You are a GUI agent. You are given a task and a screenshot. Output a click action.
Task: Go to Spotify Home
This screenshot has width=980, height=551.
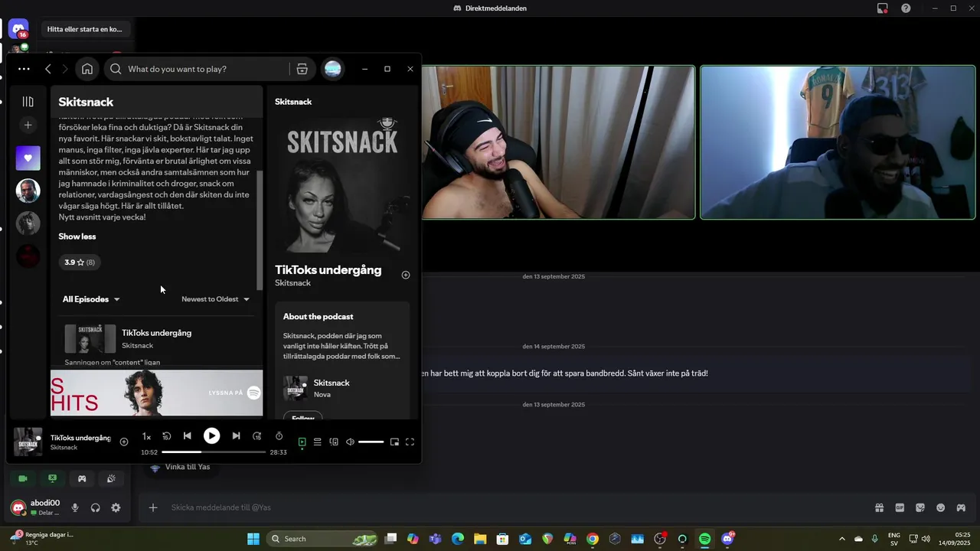[x=87, y=69]
